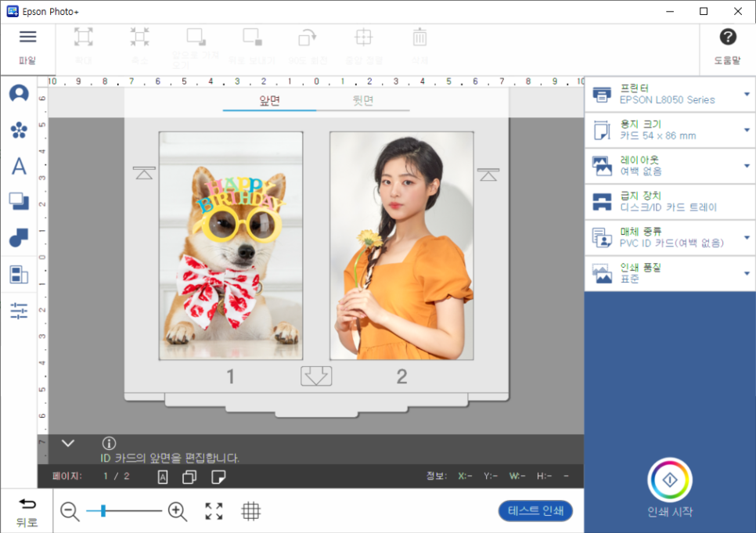Open the adjustment sliders icon in the sidebar
Screen dimensions: 756x533
[19, 312]
